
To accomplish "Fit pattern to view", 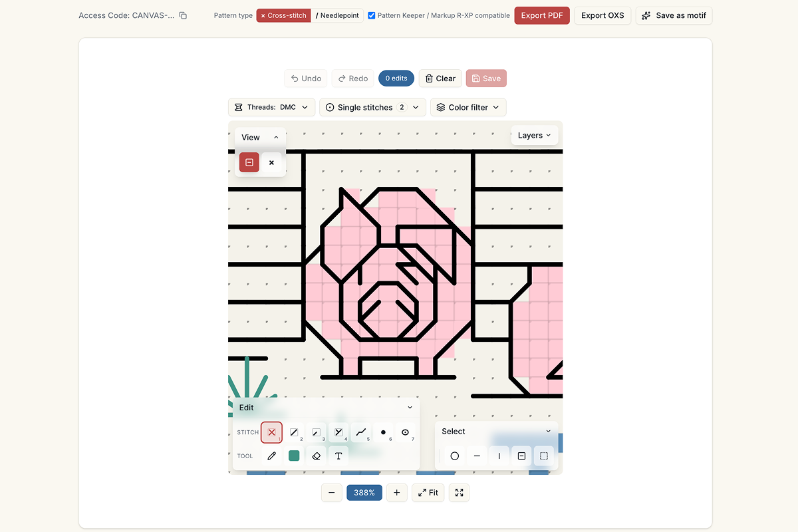I will (x=428, y=493).
